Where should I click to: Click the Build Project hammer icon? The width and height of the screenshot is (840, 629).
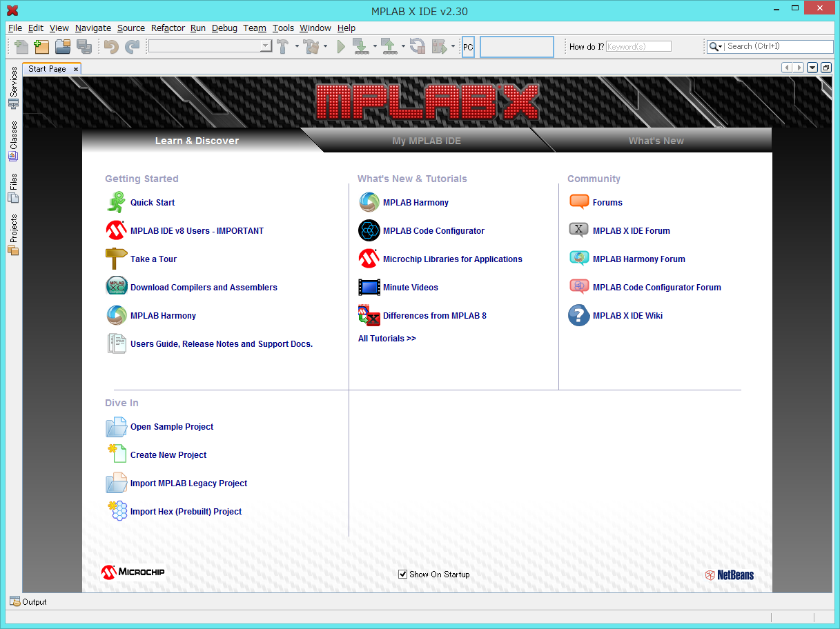coord(283,47)
